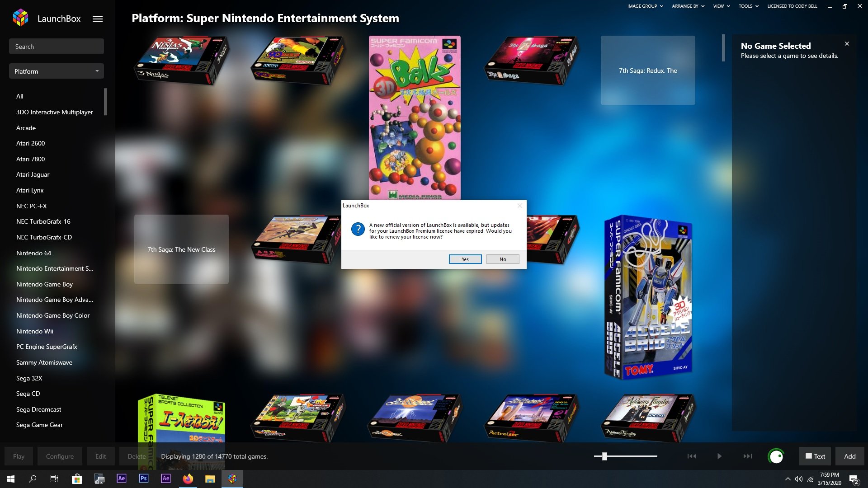
Task: Select the Accele Brid game box
Action: click(648, 297)
